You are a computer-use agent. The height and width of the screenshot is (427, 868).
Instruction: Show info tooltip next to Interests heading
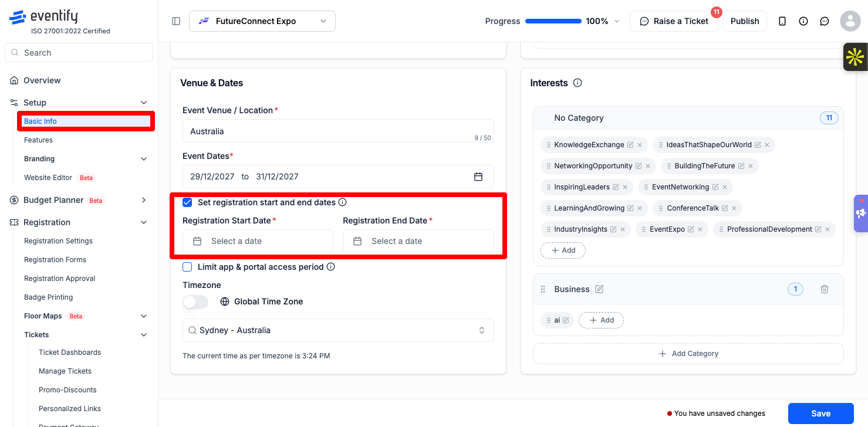coord(577,83)
